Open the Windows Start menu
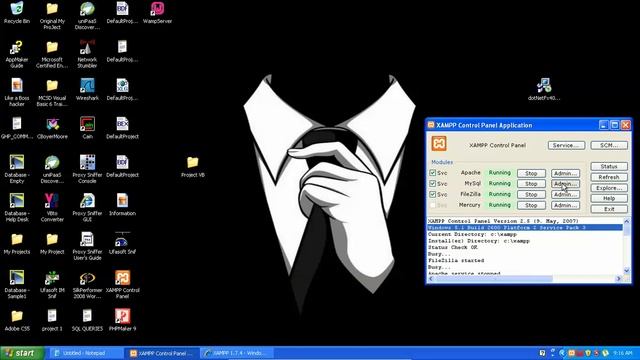 point(21,353)
